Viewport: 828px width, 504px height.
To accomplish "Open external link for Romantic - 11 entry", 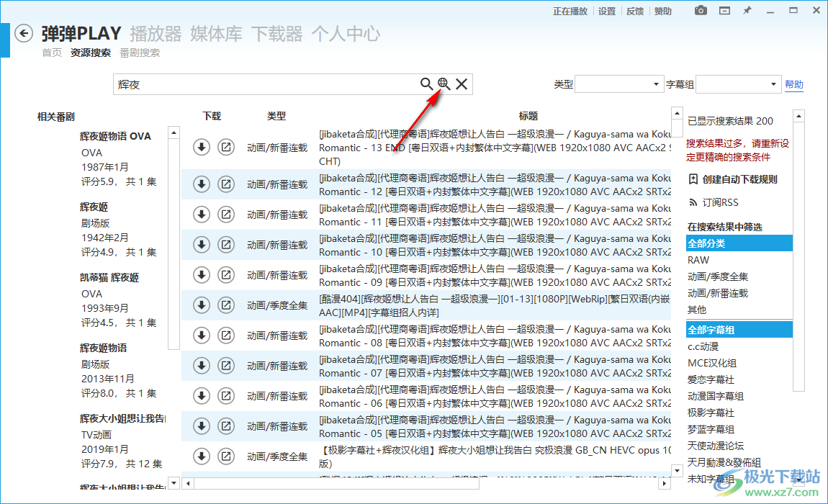I will click(x=226, y=215).
